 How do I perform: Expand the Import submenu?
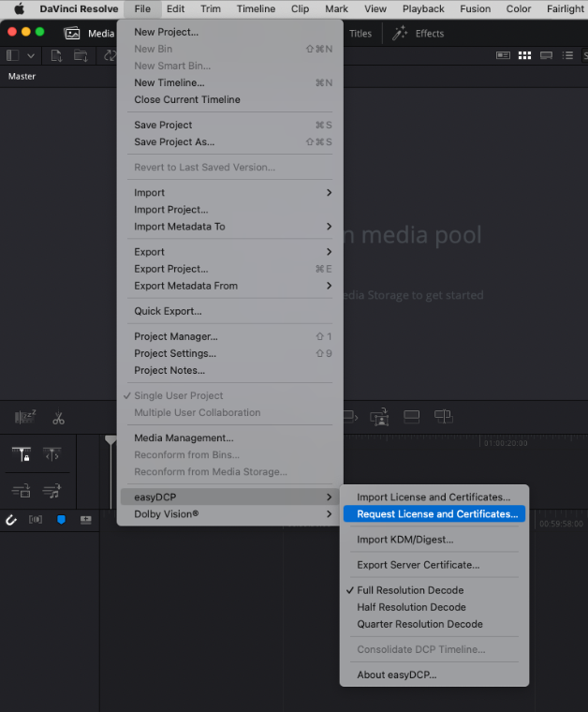pos(230,193)
